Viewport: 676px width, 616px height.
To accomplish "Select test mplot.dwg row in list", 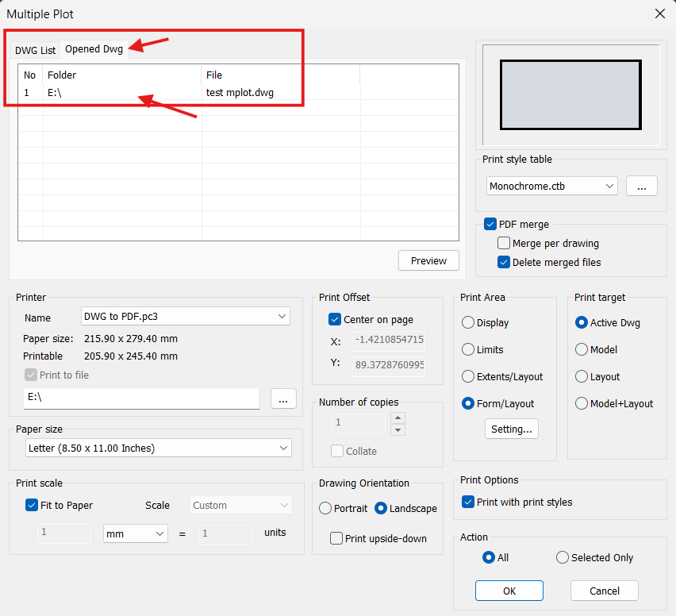I will pos(238,93).
